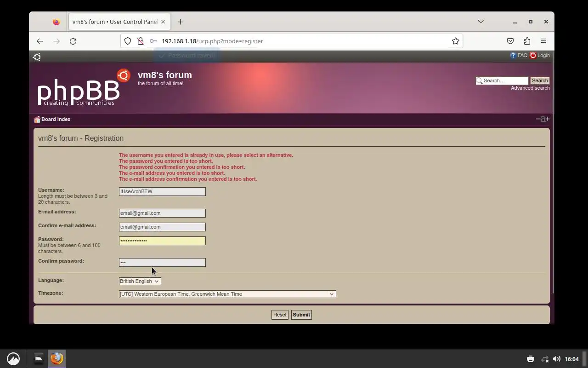Submit the registration form

pyautogui.click(x=301, y=315)
